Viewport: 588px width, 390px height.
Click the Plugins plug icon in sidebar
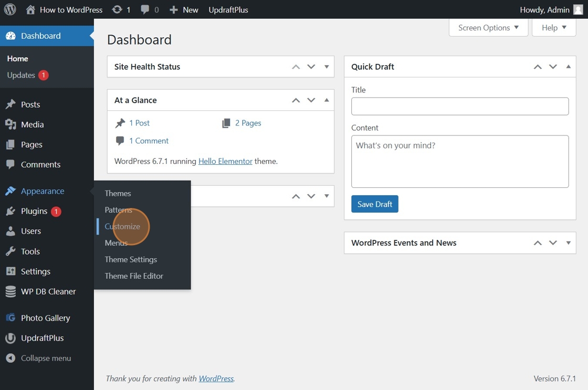coord(11,211)
